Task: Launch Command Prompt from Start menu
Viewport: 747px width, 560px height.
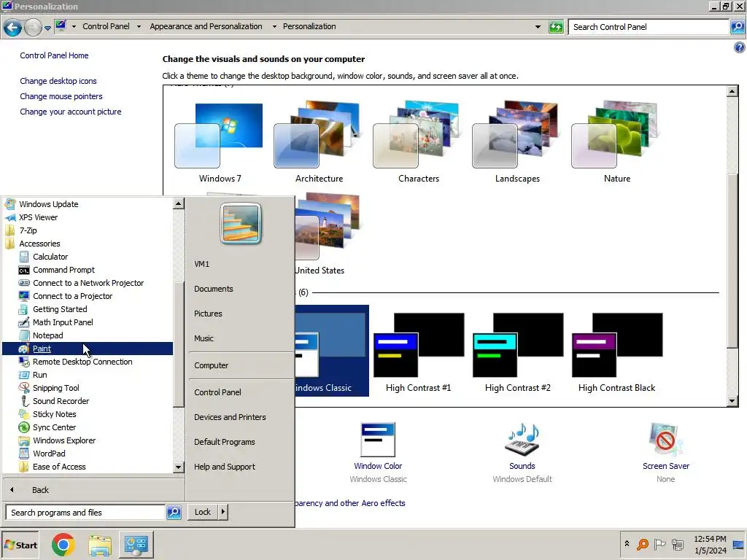Action: [63, 270]
